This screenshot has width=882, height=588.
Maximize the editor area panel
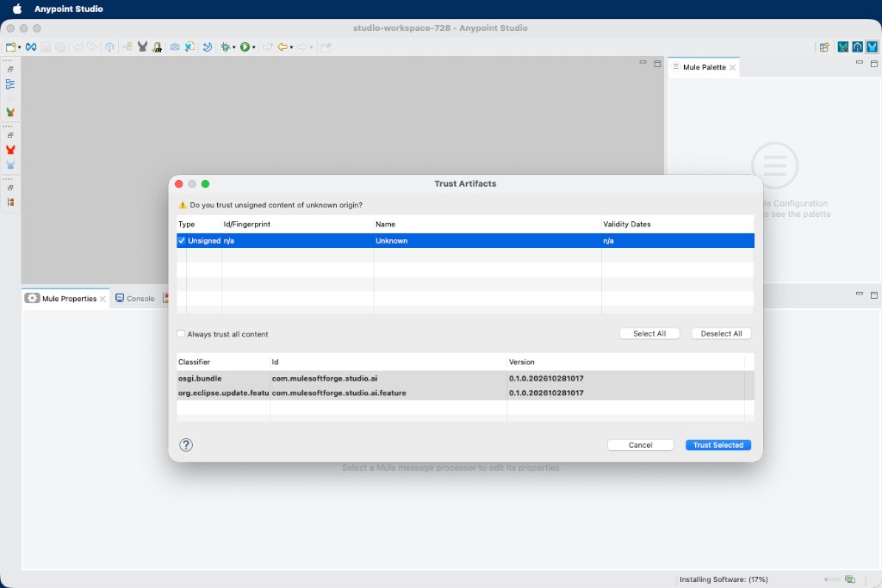[x=657, y=64]
